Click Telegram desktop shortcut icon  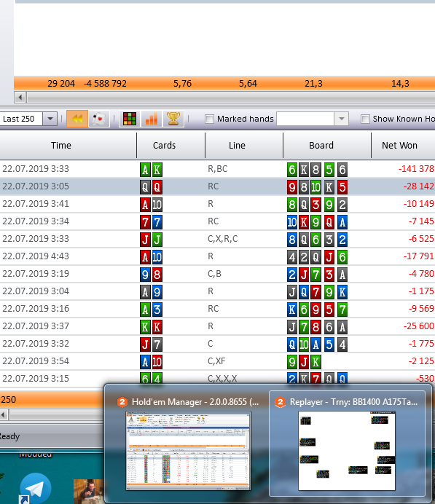coord(36,488)
